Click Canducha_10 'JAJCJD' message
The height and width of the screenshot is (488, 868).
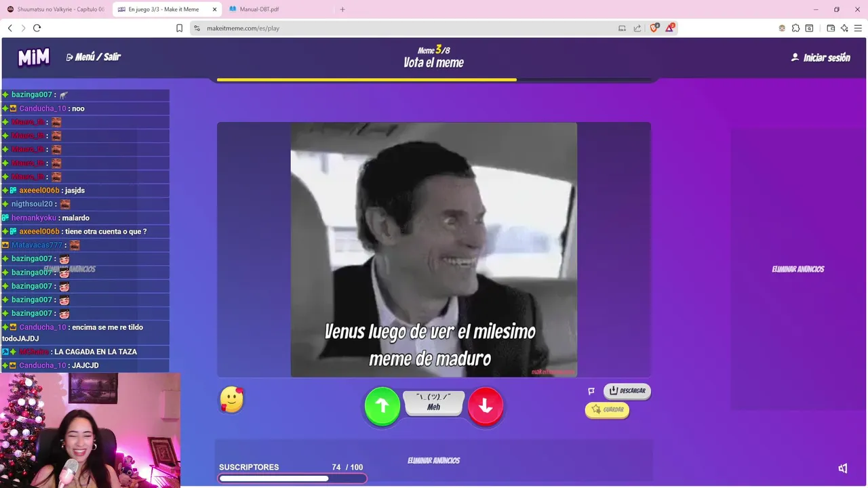[x=85, y=365]
